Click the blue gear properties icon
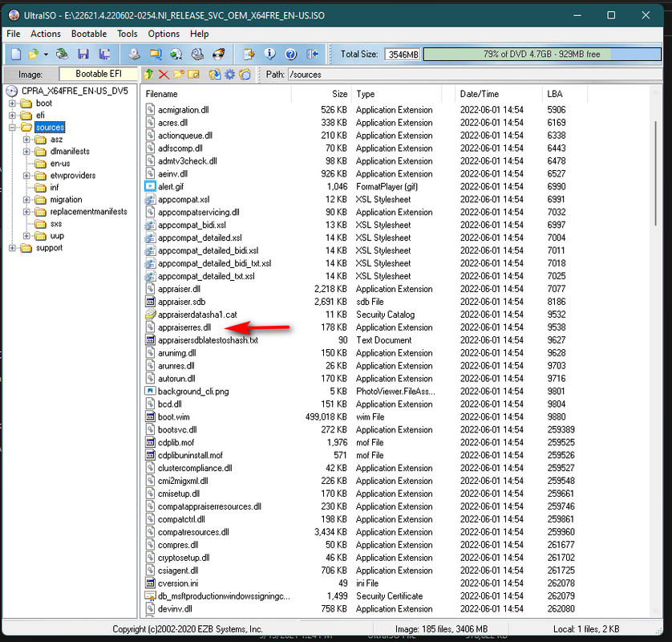672x642 pixels. point(230,75)
